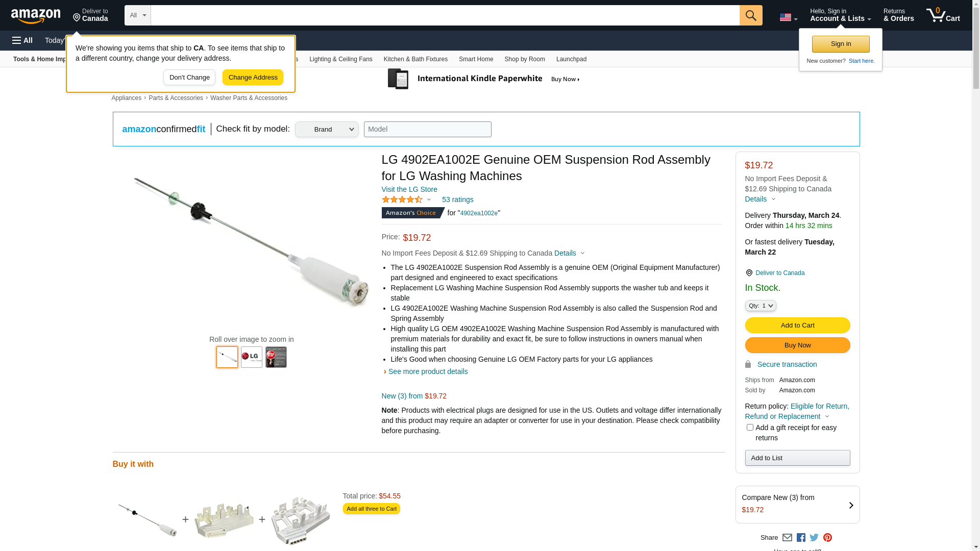Type in the Model input field
The height and width of the screenshot is (551, 980).
427,130
